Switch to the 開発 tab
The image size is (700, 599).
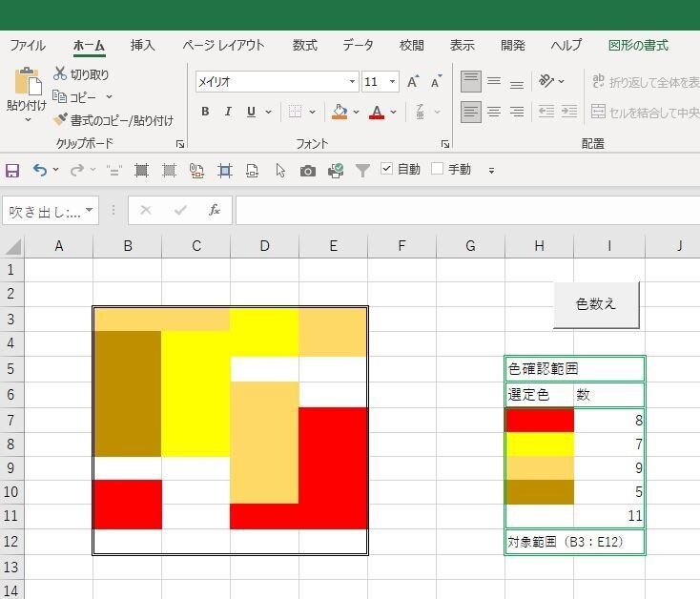(512, 46)
